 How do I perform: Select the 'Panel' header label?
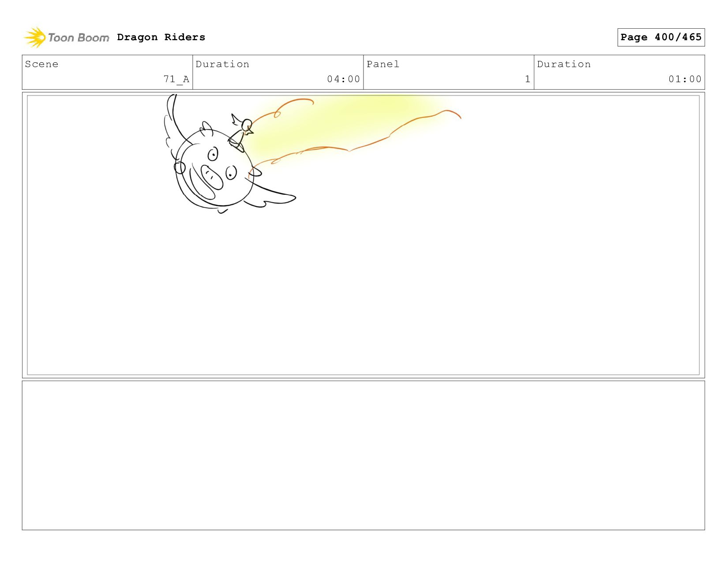click(x=383, y=64)
